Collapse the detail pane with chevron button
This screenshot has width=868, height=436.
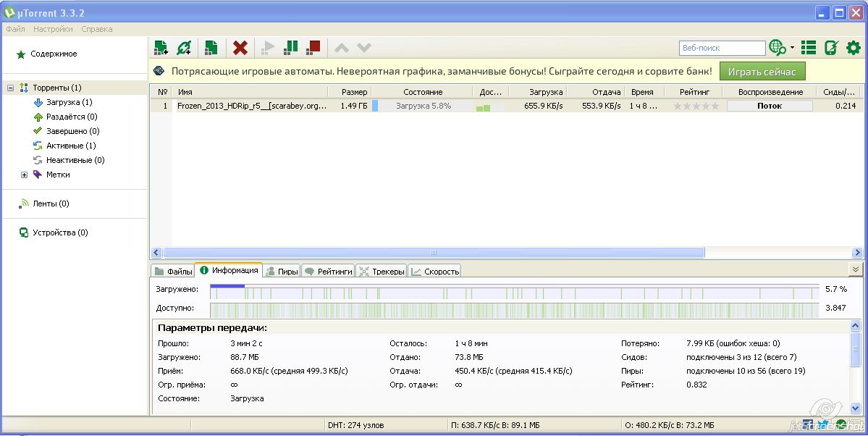tap(855, 269)
